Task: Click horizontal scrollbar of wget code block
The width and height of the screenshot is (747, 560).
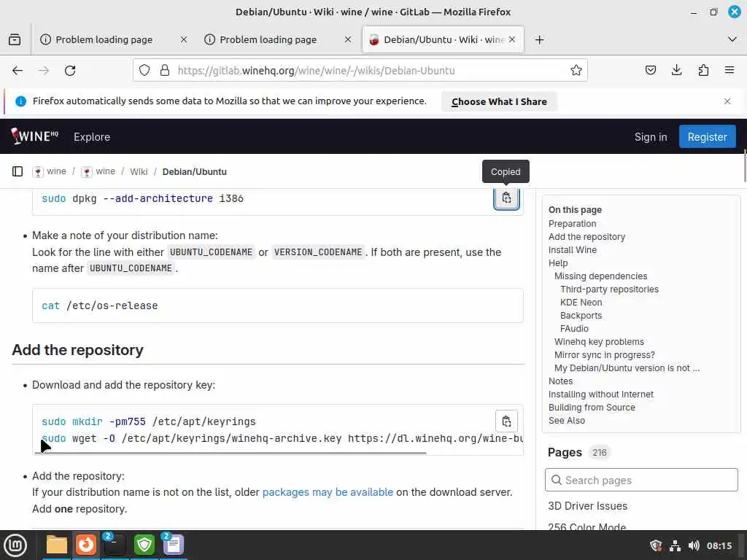Action: pos(231,453)
